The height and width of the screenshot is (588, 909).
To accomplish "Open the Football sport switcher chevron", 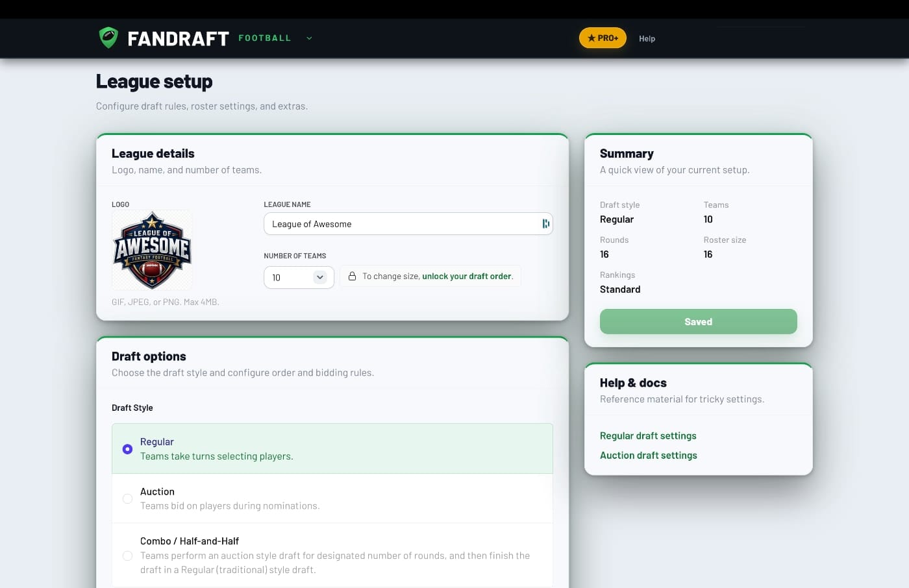I will click(x=309, y=38).
